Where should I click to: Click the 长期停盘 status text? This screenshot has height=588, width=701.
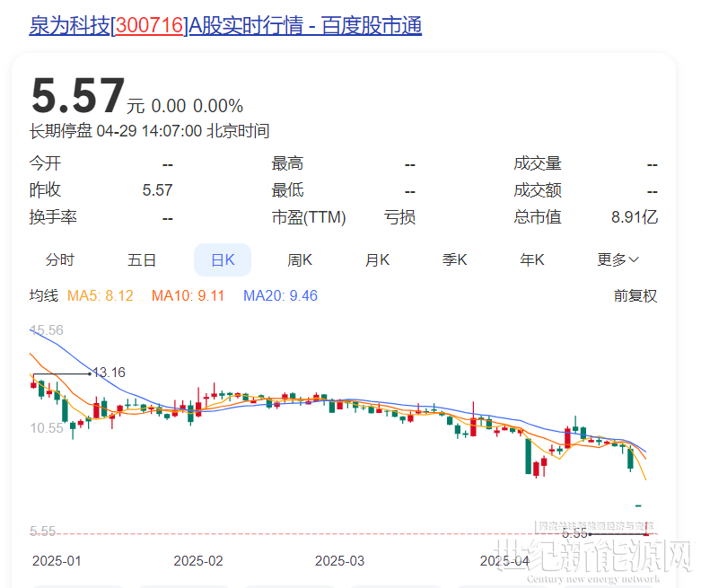61,131
